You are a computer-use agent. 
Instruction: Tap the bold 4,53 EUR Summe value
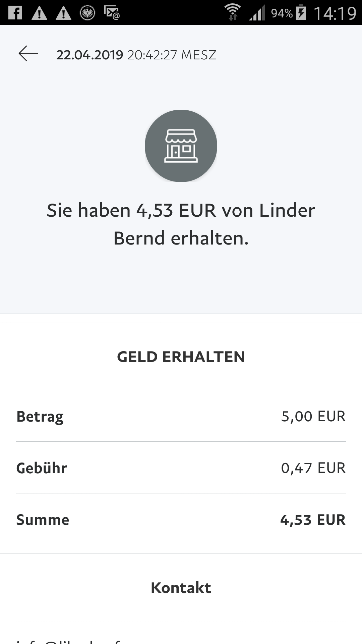coord(312,520)
